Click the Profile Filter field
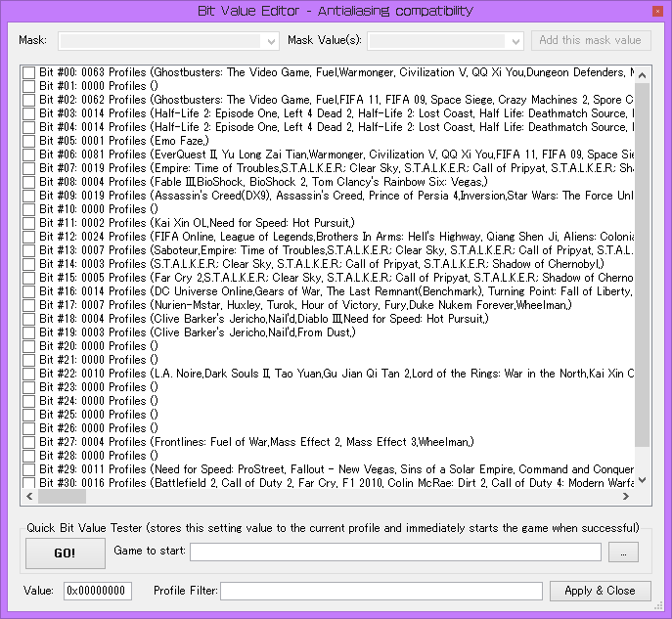The image size is (672, 619). [381, 592]
